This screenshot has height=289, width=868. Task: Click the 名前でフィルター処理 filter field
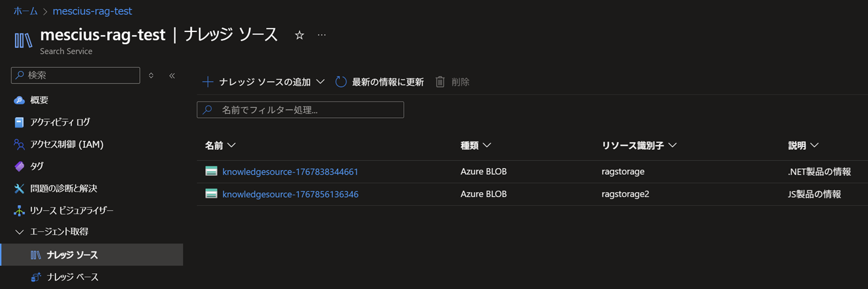[x=300, y=110]
